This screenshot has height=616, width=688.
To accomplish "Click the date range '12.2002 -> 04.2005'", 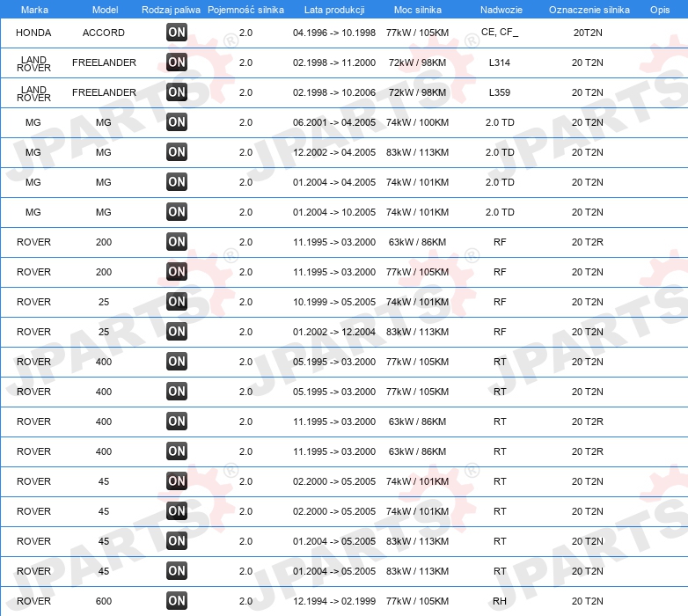I will pyautogui.click(x=334, y=152).
